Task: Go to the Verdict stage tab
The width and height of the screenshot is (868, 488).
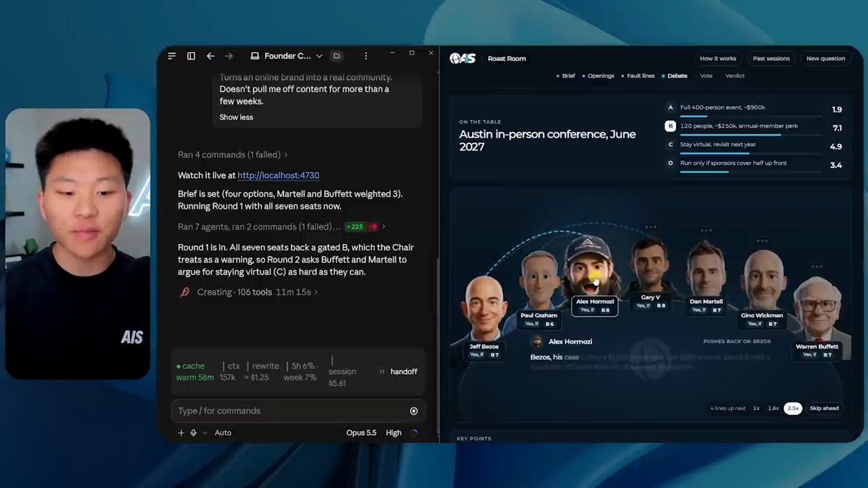Action: coord(735,76)
